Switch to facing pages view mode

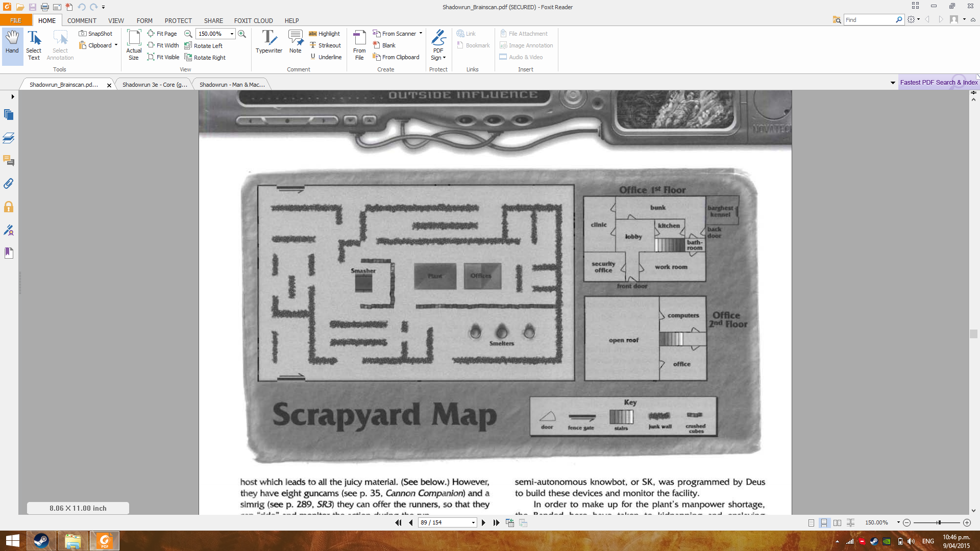pos(837,523)
